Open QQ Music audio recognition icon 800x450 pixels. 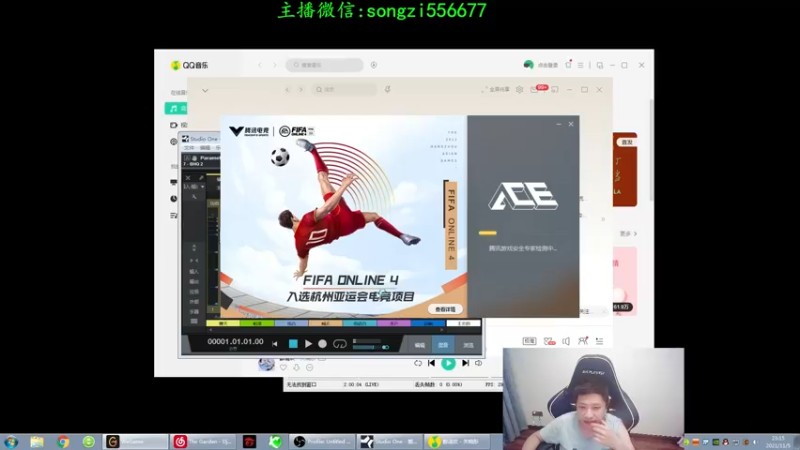[374, 65]
